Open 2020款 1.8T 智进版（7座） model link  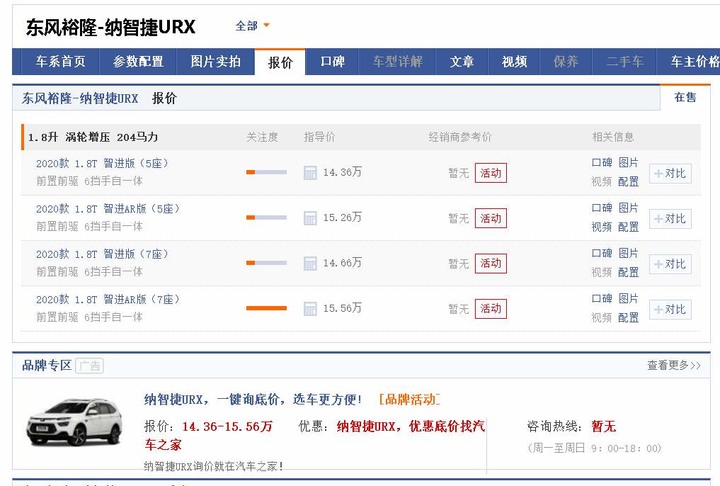click(102, 254)
